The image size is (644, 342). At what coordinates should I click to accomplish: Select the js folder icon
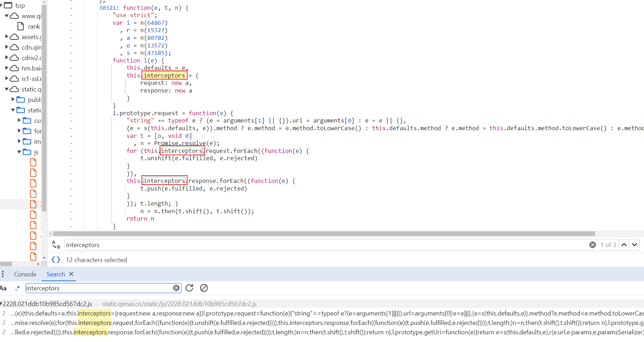click(x=27, y=152)
